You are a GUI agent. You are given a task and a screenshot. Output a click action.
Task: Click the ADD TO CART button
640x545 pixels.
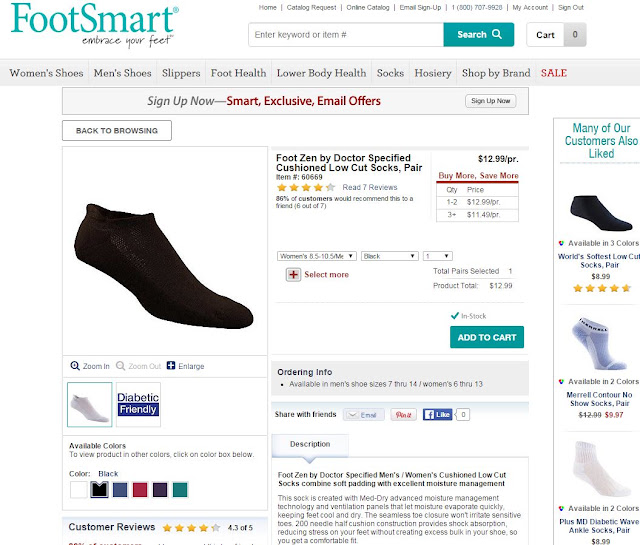click(487, 337)
